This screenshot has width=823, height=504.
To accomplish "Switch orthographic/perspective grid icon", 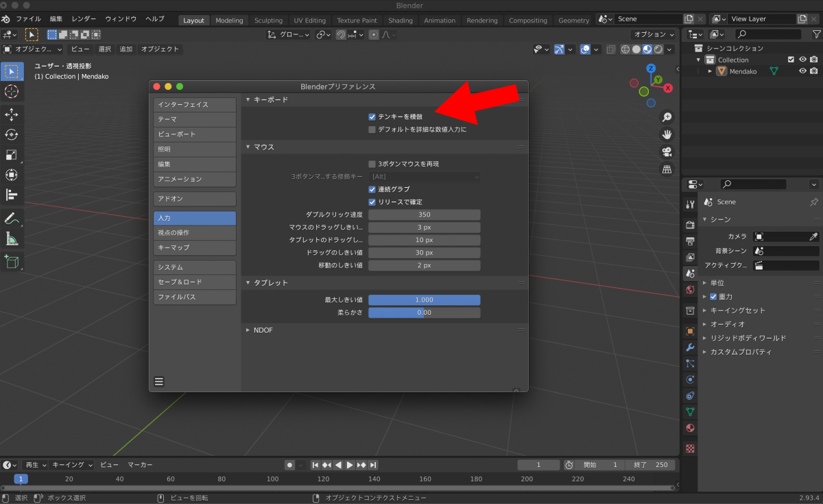I will tap(667, 170).
